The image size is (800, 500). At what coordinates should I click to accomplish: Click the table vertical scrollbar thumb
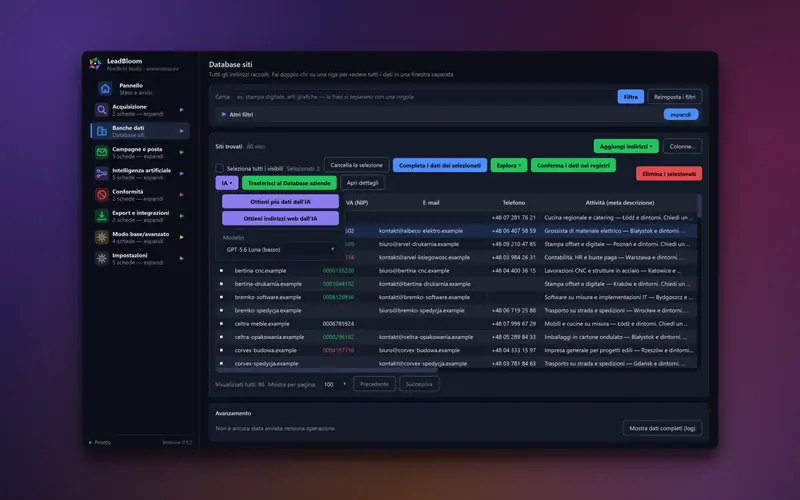click(x=699, y=206)
